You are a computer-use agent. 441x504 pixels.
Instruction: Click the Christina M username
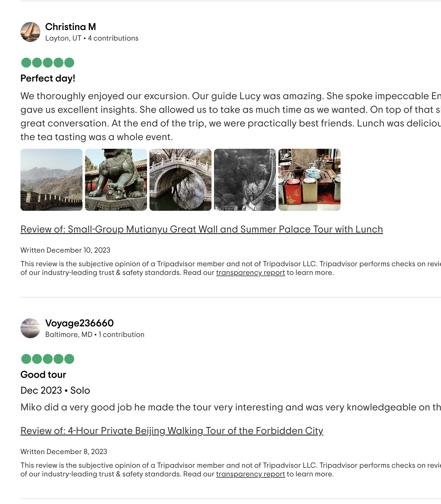click(x=71, y=27)
